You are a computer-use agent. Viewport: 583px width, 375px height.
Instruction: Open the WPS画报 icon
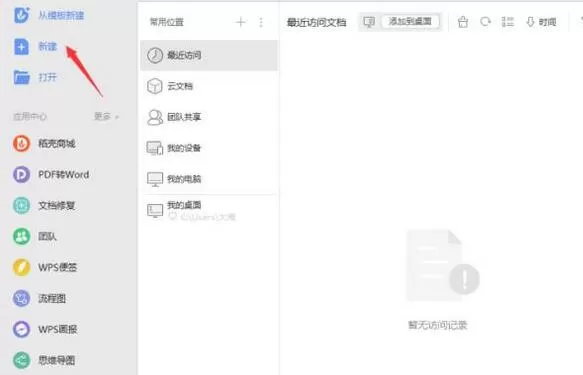tap(22, 329)
